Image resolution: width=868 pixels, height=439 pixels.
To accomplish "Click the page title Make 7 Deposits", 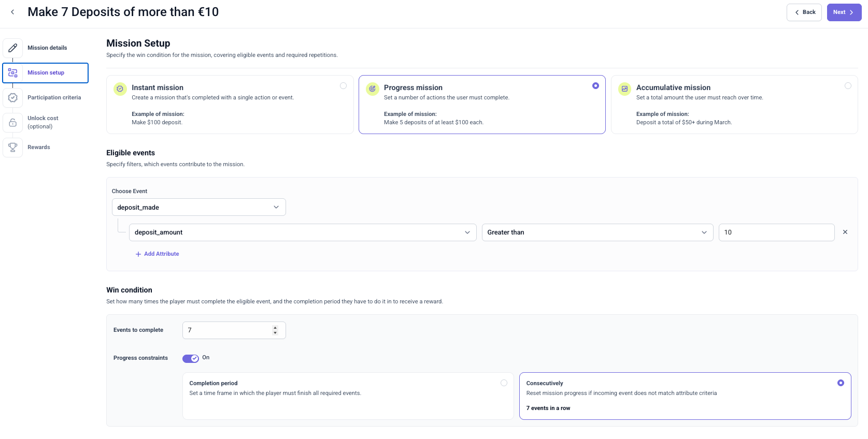I will point(123,12).
